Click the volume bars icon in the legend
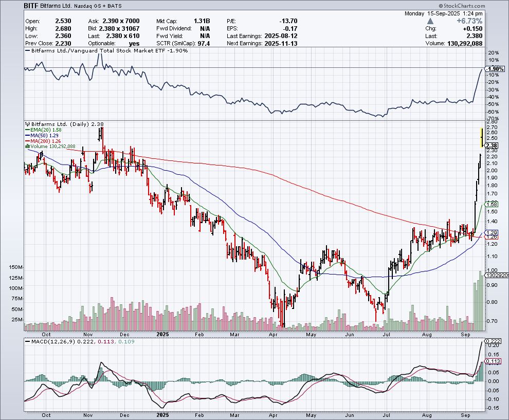 (x=28, y=147)
